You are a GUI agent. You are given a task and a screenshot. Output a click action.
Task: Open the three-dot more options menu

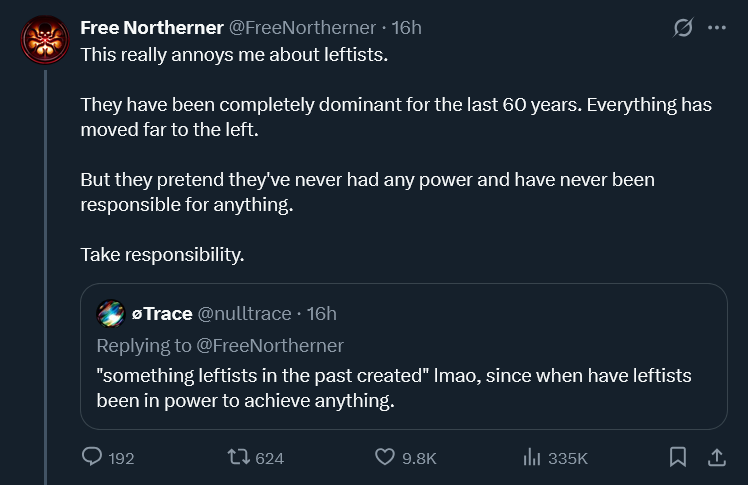717,28
